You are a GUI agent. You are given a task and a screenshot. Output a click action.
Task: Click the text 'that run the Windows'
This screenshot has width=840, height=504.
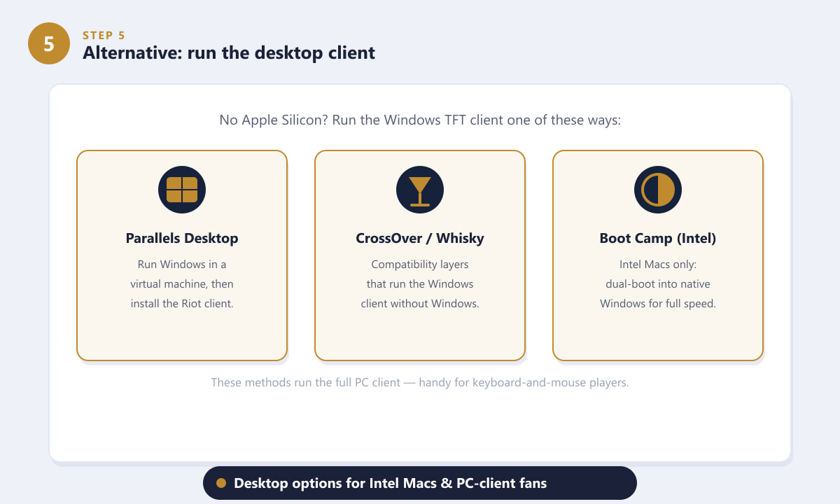pyautogui.click(x=420, y=284)
